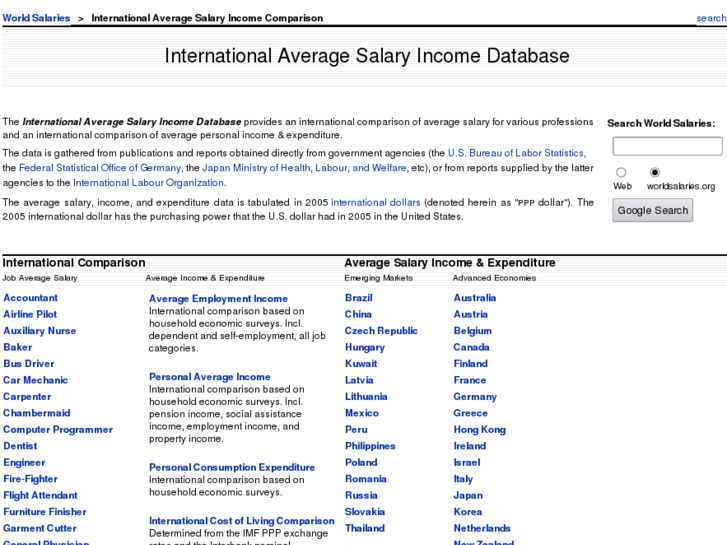Viewport: 727px width, 545px height.
Task: Open the Engineer salary link
Action: pos(24,463)
